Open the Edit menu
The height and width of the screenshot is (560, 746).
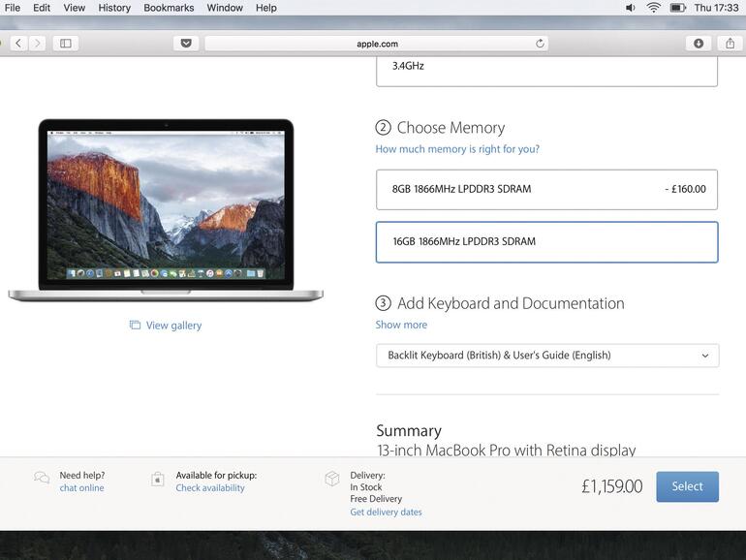pos(42,8)
